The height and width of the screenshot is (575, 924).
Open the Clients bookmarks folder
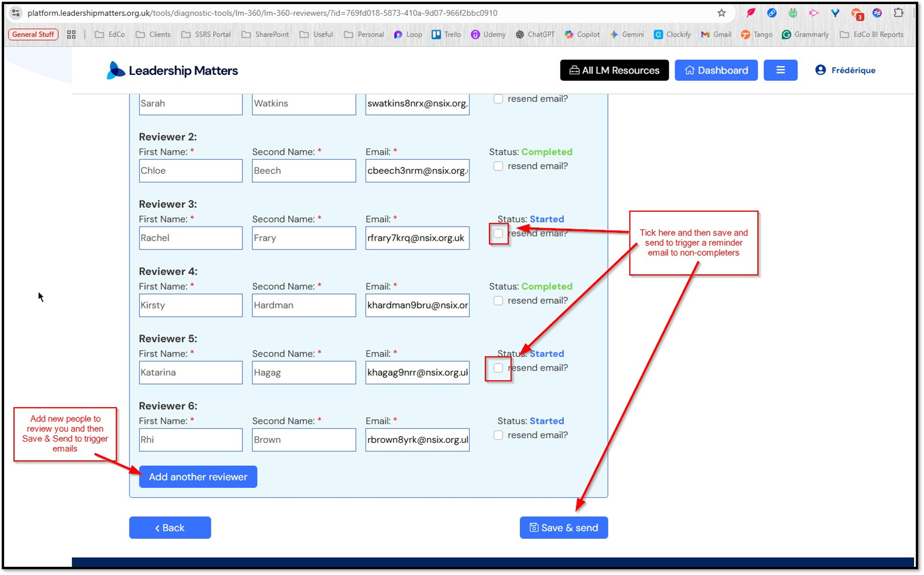point(153,35)
